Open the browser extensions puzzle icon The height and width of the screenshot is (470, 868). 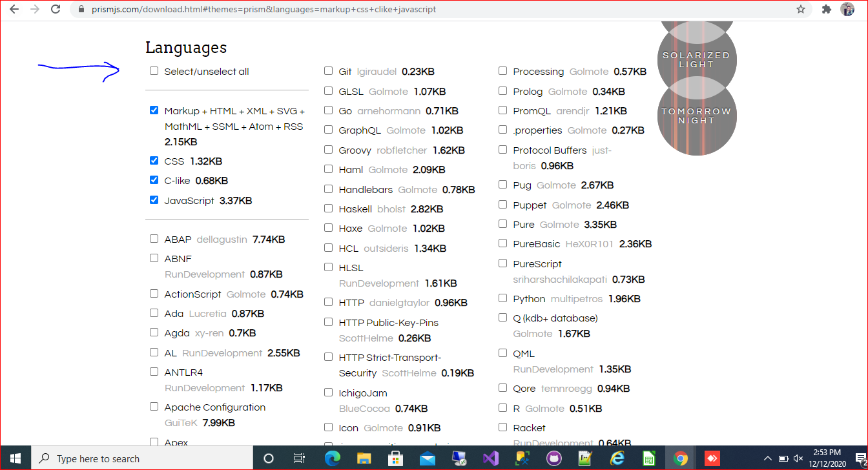click(827, 10)
